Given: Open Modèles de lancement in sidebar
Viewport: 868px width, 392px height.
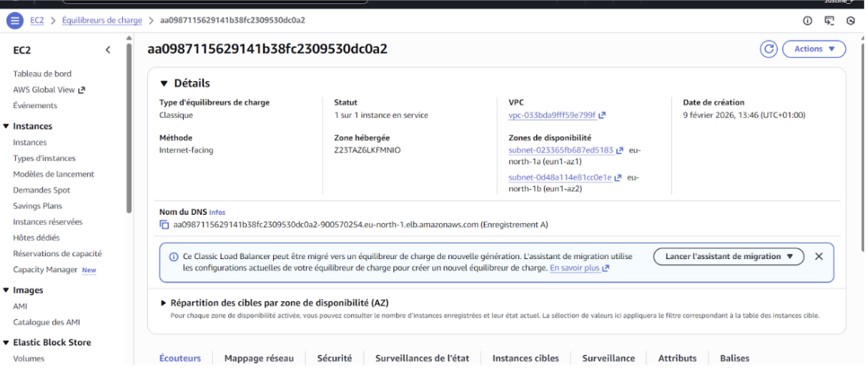Looking at the screenshot, I should coord(54,174).
